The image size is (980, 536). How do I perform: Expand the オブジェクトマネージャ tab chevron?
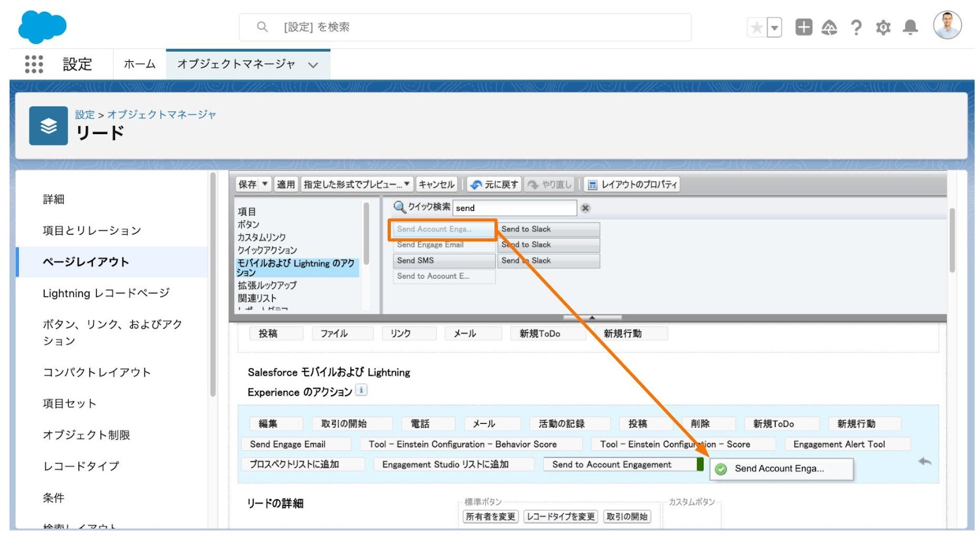313,65
